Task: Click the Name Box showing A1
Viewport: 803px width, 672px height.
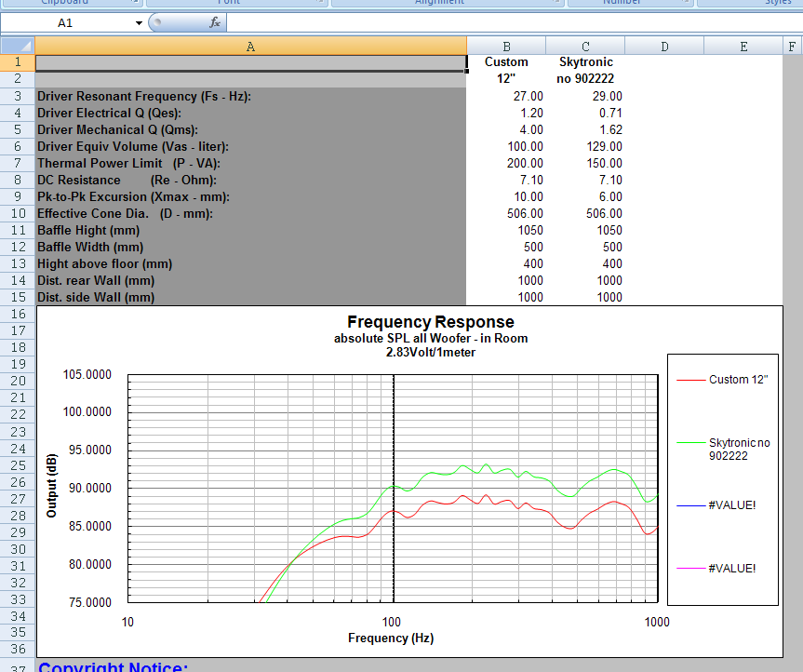Action: coord(65,23)
